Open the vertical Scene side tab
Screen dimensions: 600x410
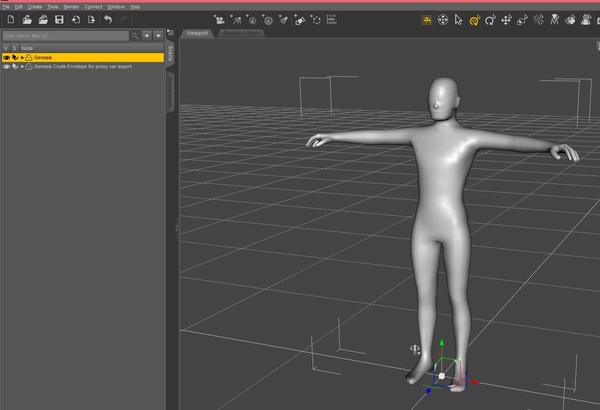pos(171,54)
